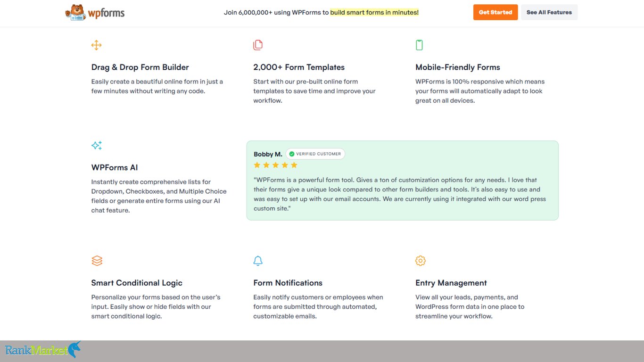Click the notifications bell icon
The image size is (644, 362).
[258, 261]
